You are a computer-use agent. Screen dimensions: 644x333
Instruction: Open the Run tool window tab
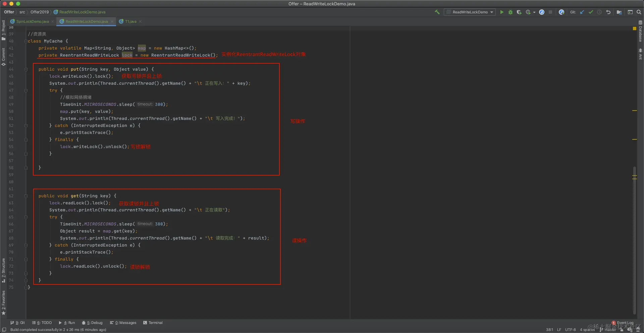point(67,323)
